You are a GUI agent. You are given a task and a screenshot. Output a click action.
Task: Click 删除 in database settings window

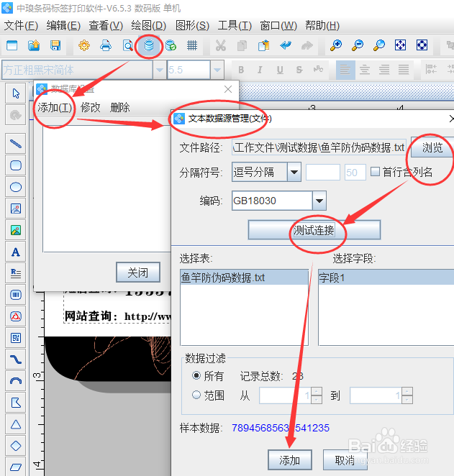120,107
